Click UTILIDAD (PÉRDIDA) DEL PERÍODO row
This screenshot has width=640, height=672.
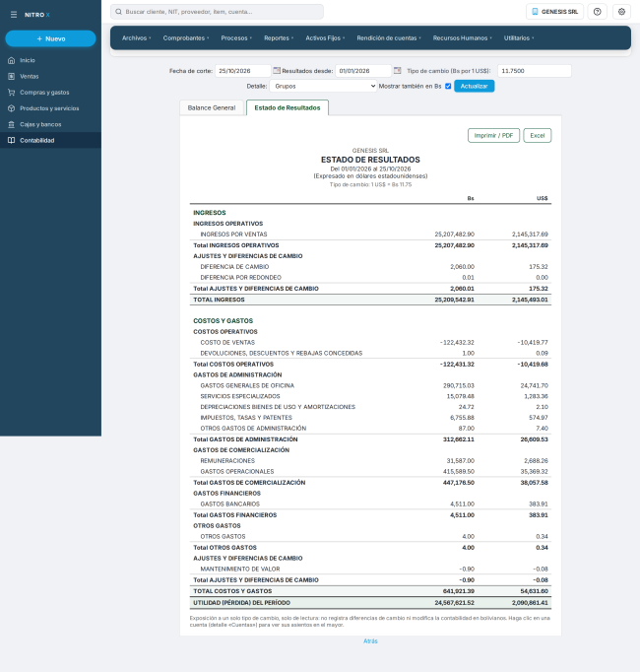point(370,603)
